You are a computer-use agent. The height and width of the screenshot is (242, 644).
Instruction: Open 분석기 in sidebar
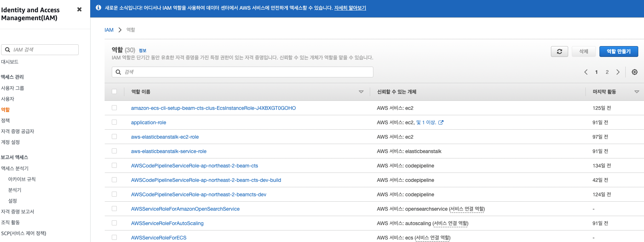(x=15, y=190)
